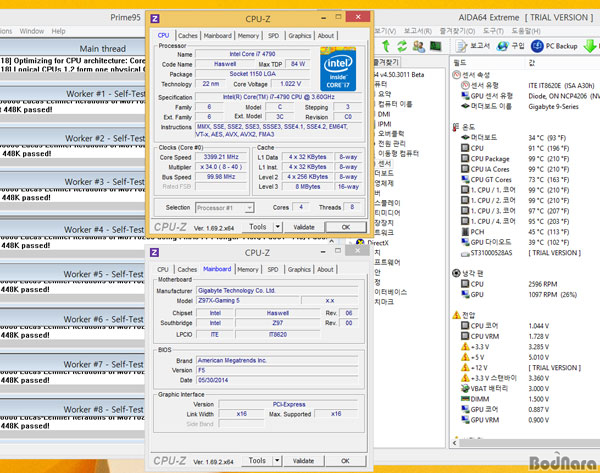Image resolution: width=600 pixels, height=473 pixels.
Task: Open Graphics tab in lower CPU-Z
Action: [x=299, y=269]
